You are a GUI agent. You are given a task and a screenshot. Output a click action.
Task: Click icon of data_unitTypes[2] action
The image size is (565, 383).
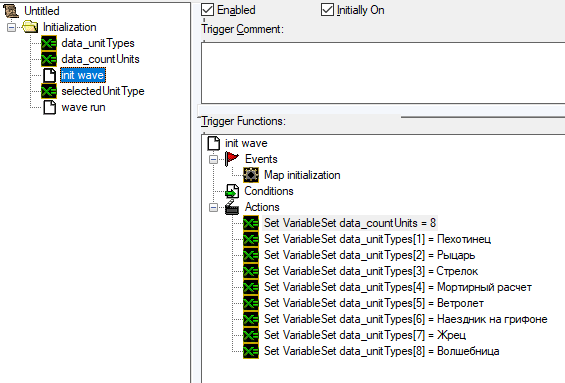pos(251,255)
